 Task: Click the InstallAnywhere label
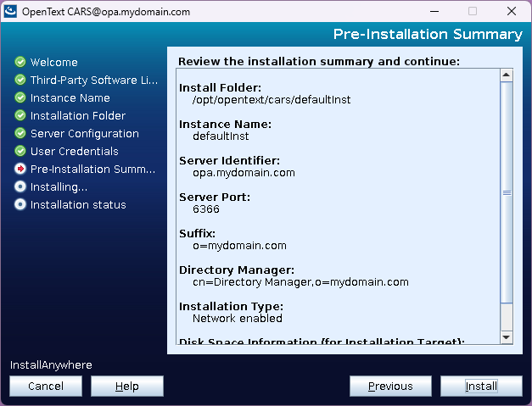[51, 365]
